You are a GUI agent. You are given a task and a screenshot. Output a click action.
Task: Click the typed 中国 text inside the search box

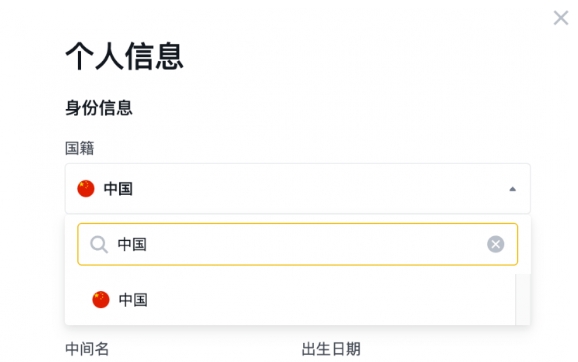coord(132,244)
